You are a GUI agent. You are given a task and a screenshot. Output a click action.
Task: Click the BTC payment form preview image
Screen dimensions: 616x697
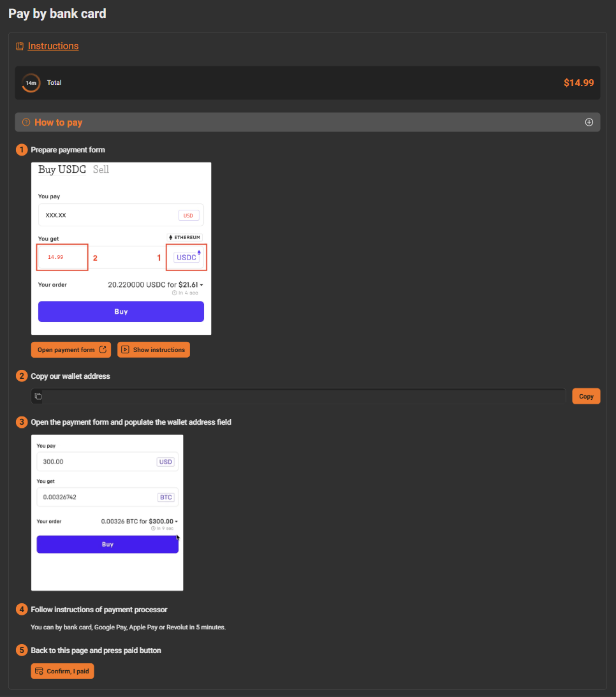click(x=107, y=513)
